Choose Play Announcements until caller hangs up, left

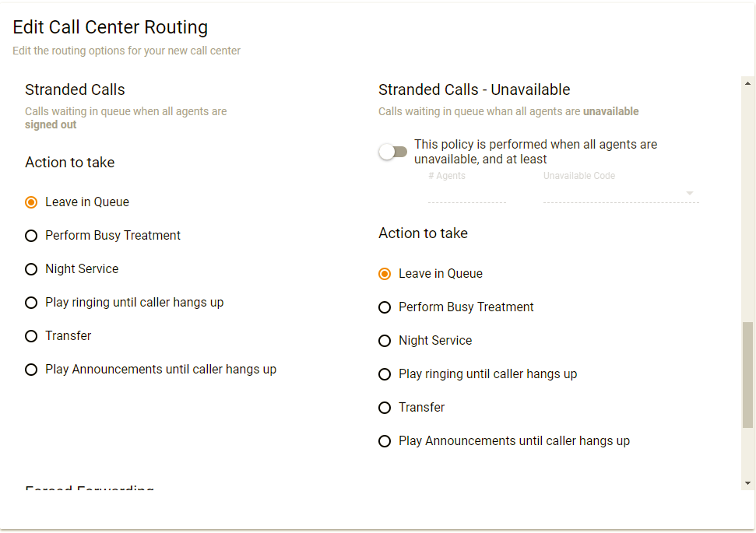pos(31,370)
